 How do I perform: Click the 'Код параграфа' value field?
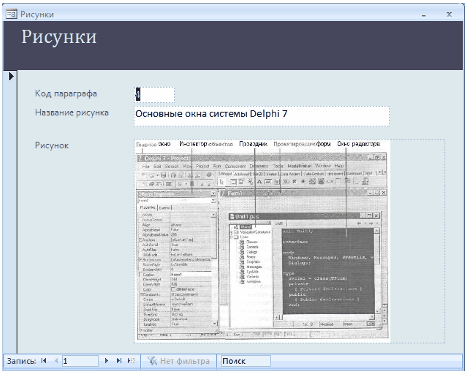[154, 95]
